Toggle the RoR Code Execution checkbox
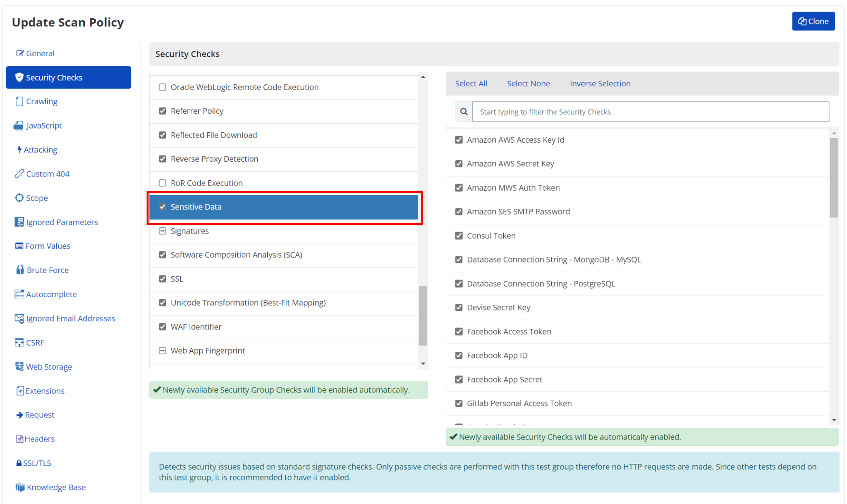847x504 pixels. click(163, 183)
